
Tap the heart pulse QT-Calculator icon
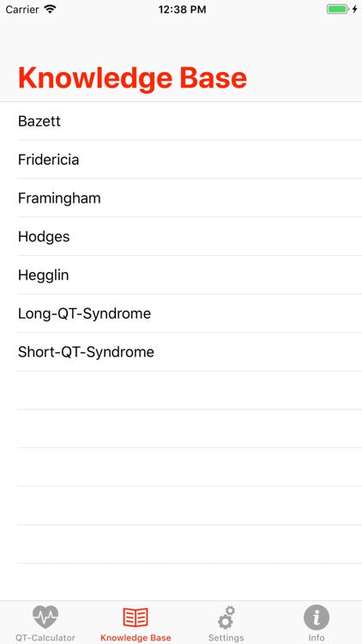tap(45, 617)
